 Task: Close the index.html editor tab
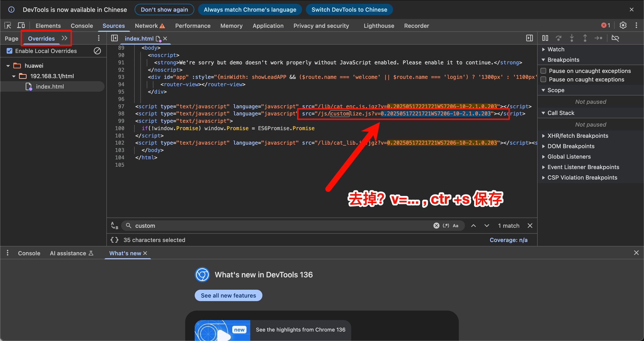(x=165, y=38)
